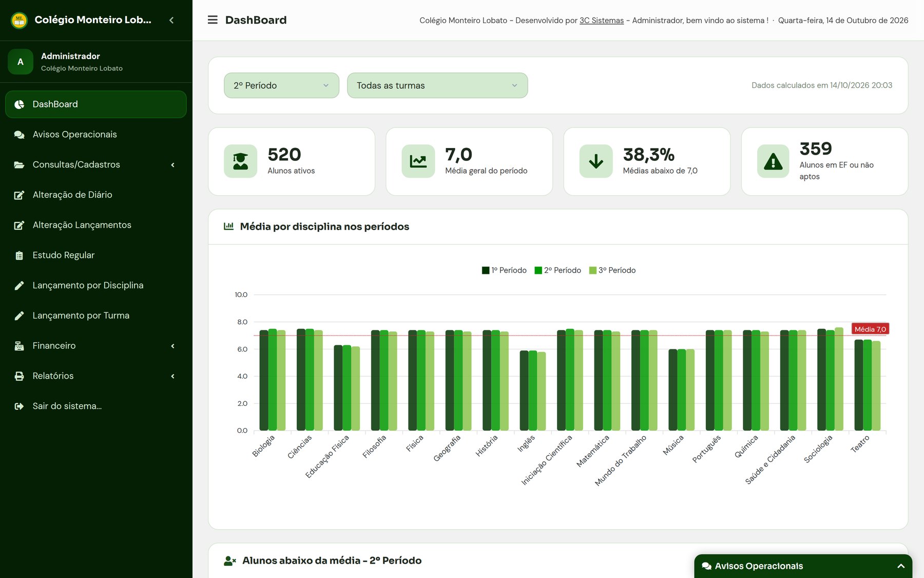924x578 pixels.
Task: Click the Financeiro cash register icon
Action: pos(19,346)
